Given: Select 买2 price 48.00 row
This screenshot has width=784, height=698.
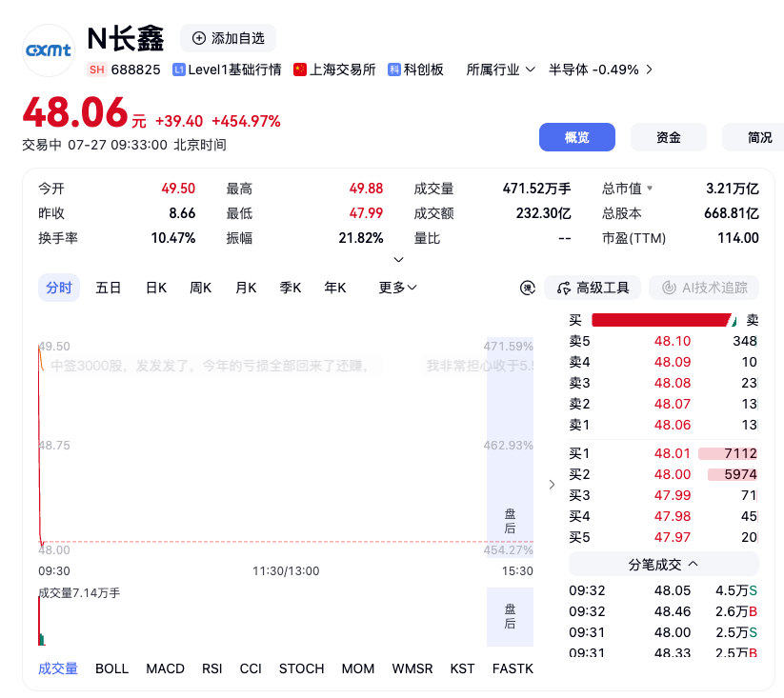Looking at the screenshot, I should tap(664, 474).
